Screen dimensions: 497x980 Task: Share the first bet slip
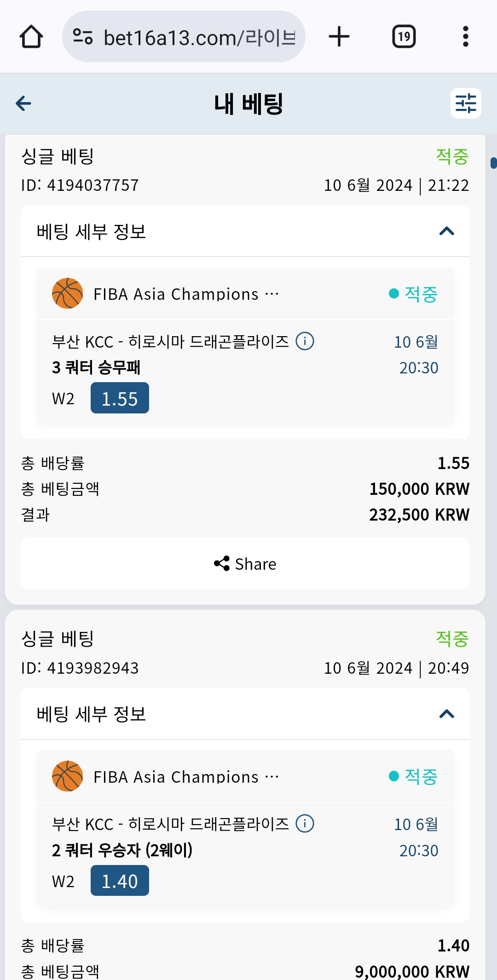click(x=245, y=564)
